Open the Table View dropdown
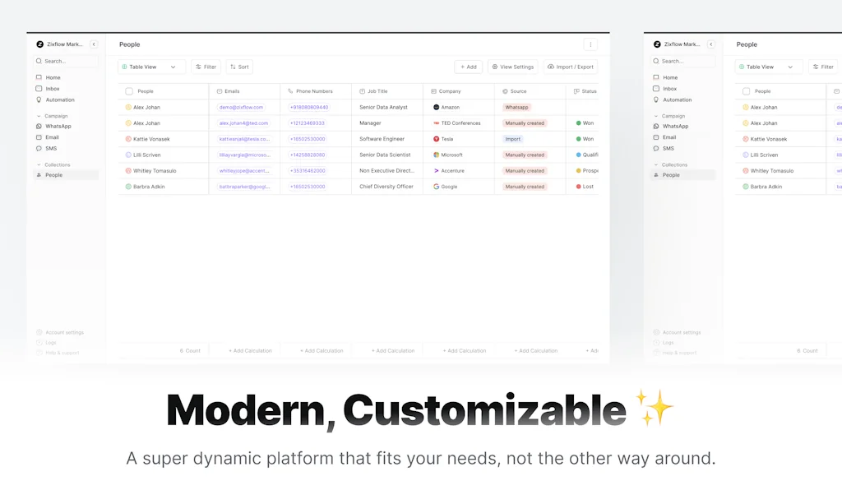Screen dimensions: 842x504 [150, 67]
